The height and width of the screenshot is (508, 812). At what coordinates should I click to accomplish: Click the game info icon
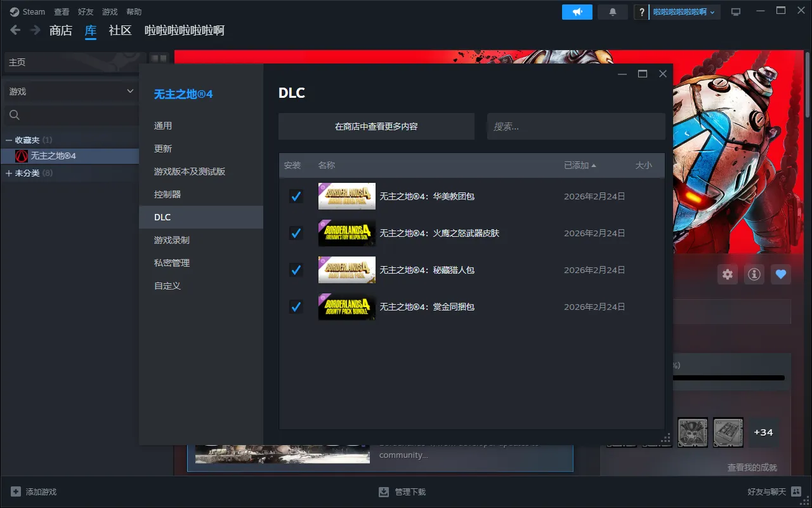754,274
